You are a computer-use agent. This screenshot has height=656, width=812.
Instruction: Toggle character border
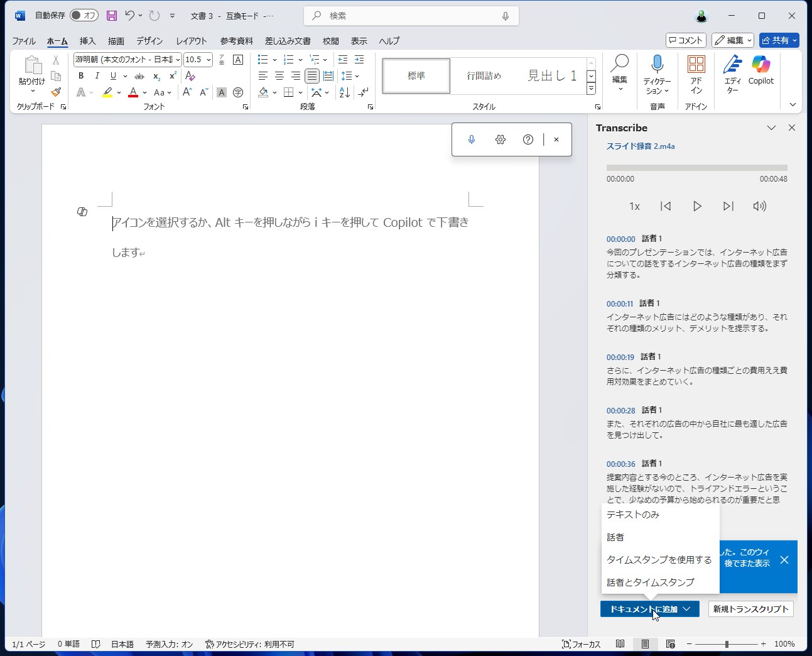tap(238, 60)
